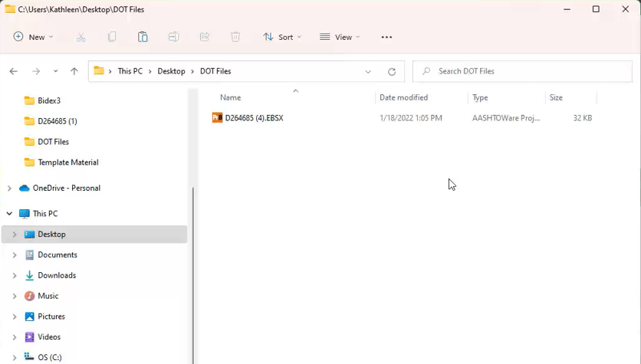
Task: Click the Rename icon in toolbar
Action: click(x=173, y=38)
